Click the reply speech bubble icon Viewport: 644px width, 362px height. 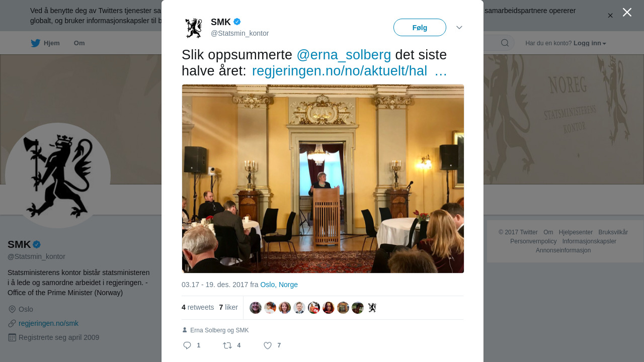pos(187,345)
